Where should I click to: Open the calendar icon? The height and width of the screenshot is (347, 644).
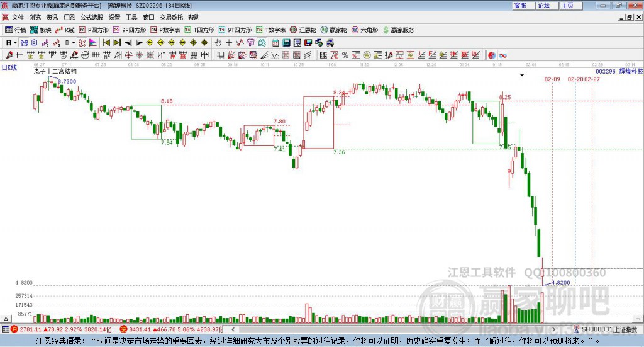(x=275, y=43)
